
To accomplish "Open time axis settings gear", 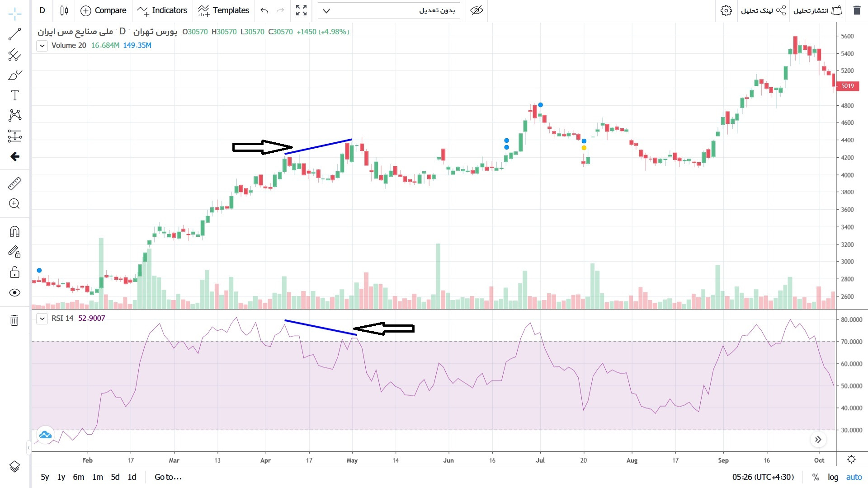I will click(x=852, y=460).
